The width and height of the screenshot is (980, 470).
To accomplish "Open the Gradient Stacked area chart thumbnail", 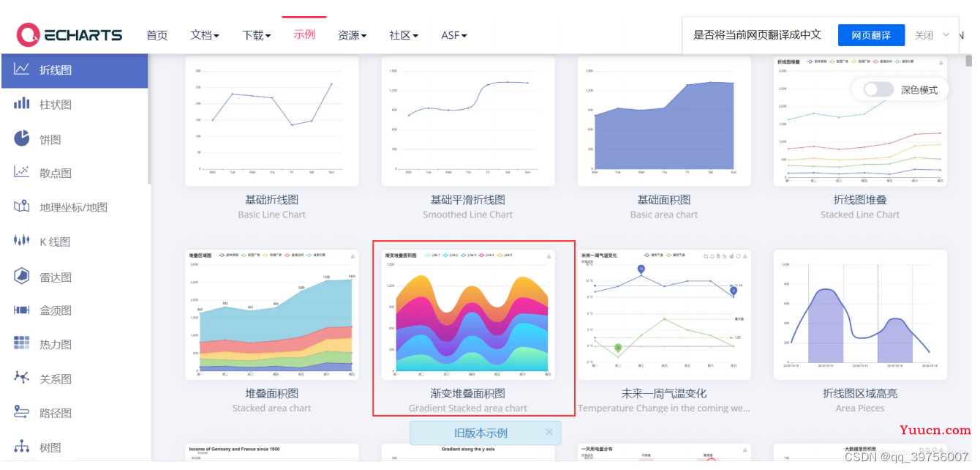I will (x=468, y=315).
